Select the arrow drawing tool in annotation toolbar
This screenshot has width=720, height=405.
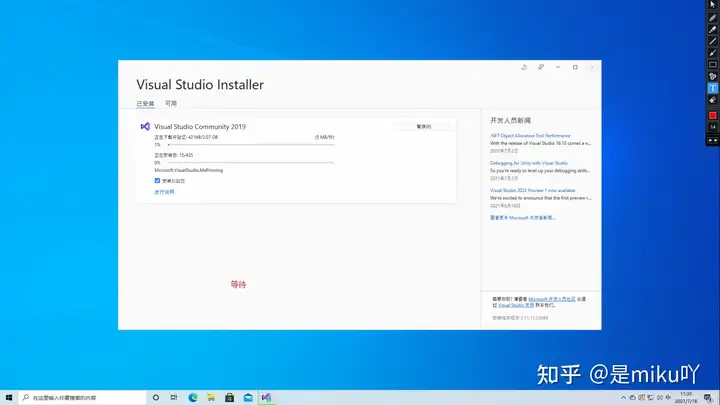pyautogui.click(x=712, y=53)
